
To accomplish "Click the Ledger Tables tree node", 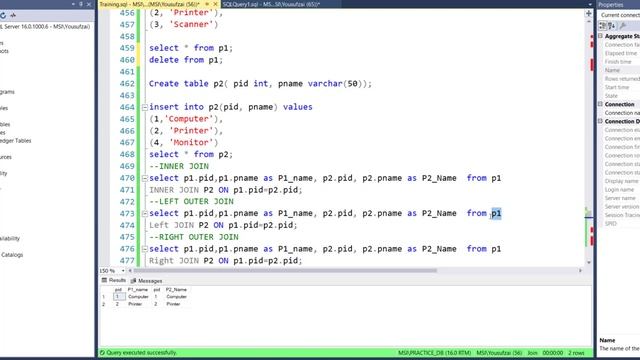I will point(16,141).
